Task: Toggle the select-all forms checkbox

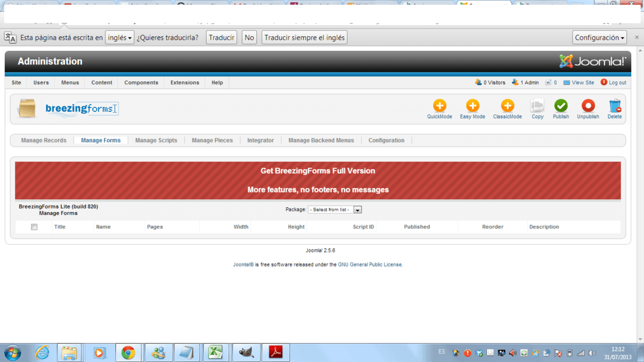Action: pos(34,227)
